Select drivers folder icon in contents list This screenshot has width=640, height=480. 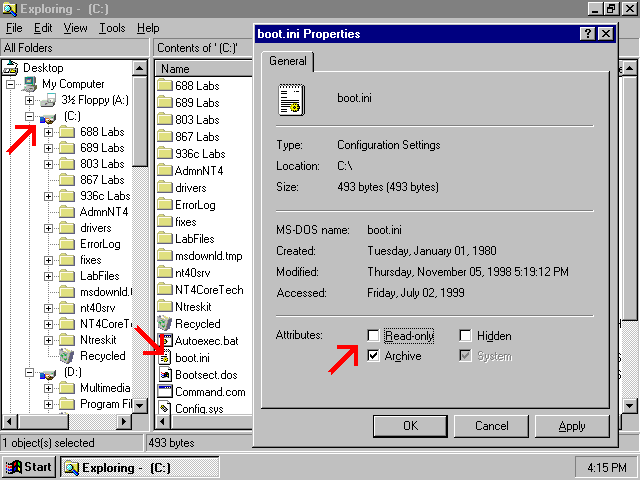(x=165, y=188)
